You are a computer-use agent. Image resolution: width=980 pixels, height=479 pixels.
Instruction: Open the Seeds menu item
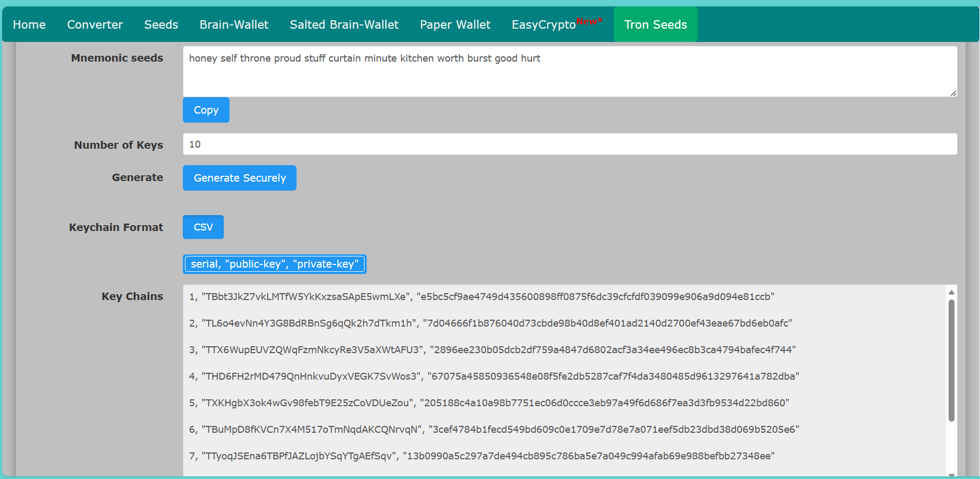[x=161, y=24]
